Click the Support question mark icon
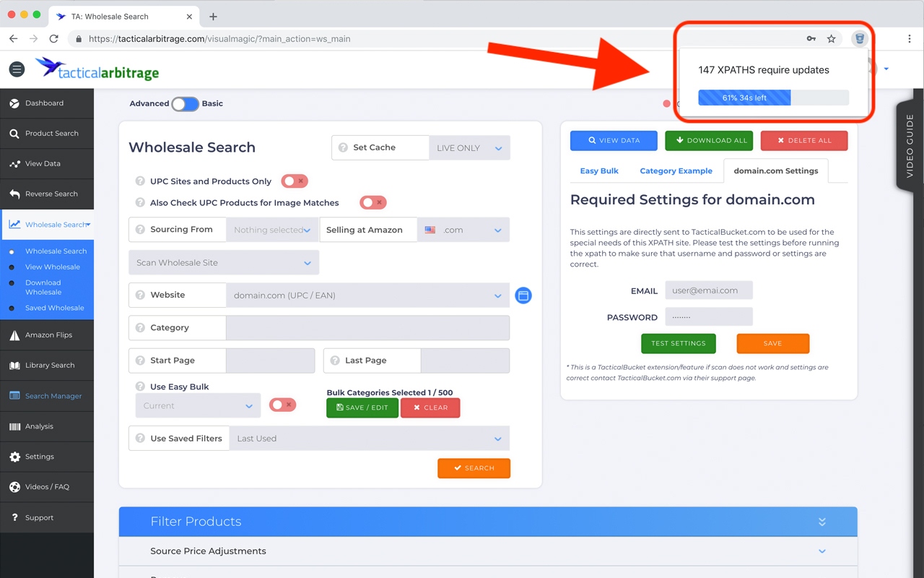This screenshot has height=578, width=924. coord(14,517)
